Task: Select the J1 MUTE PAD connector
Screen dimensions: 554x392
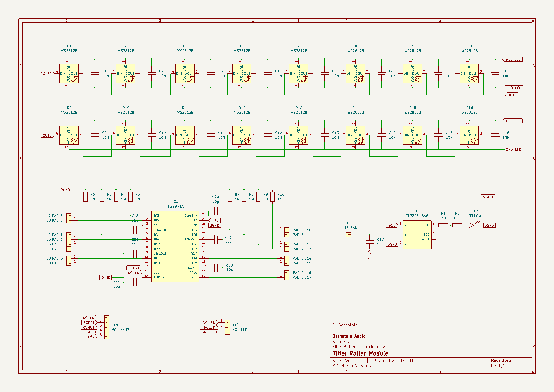Action: coord(348,235)
